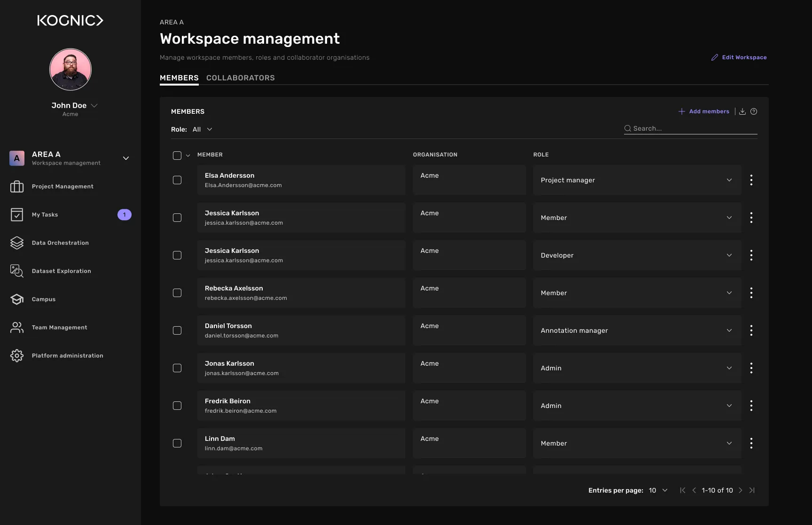This screenshot has width=812, height=525.
Task: Click Add members button
Action: point(703,111)
